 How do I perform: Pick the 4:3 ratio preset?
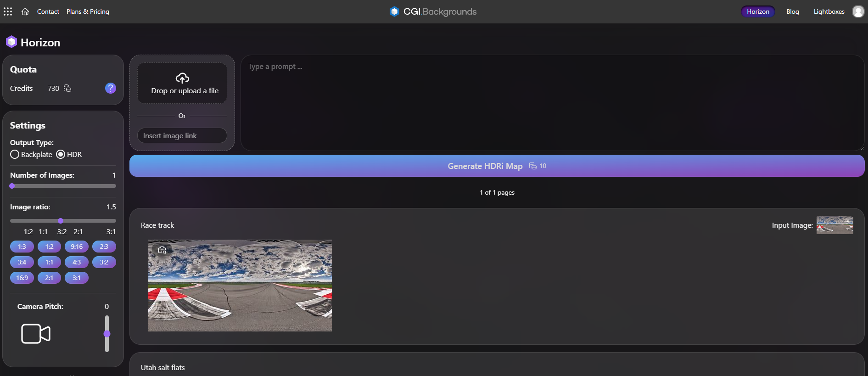[x=77, y=262]
